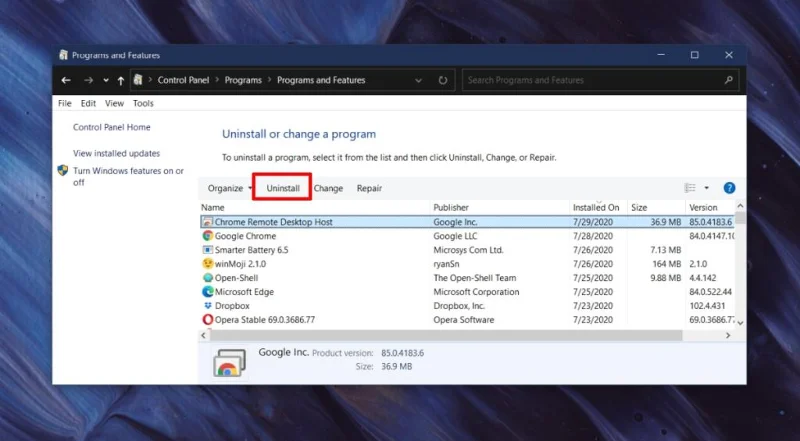This screenshot has width=800, height=441.
Task: Open the blue Help icon
Action: [x=729, y=188]
